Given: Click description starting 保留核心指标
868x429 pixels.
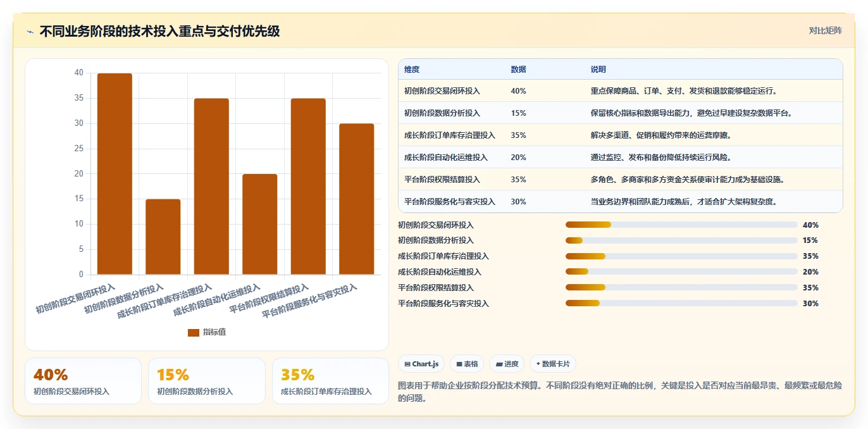Looking at the screenshot, I should pos(691,113).
